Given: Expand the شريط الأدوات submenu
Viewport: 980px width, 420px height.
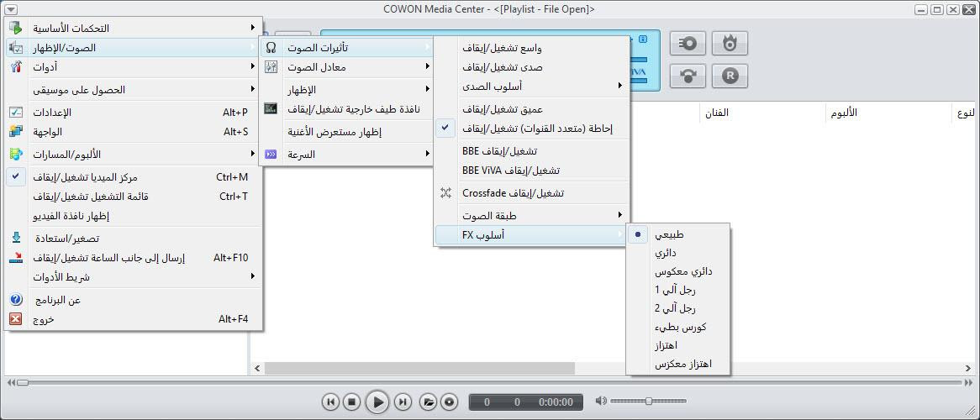Looking at the screenshot, I should coord(133,276).
